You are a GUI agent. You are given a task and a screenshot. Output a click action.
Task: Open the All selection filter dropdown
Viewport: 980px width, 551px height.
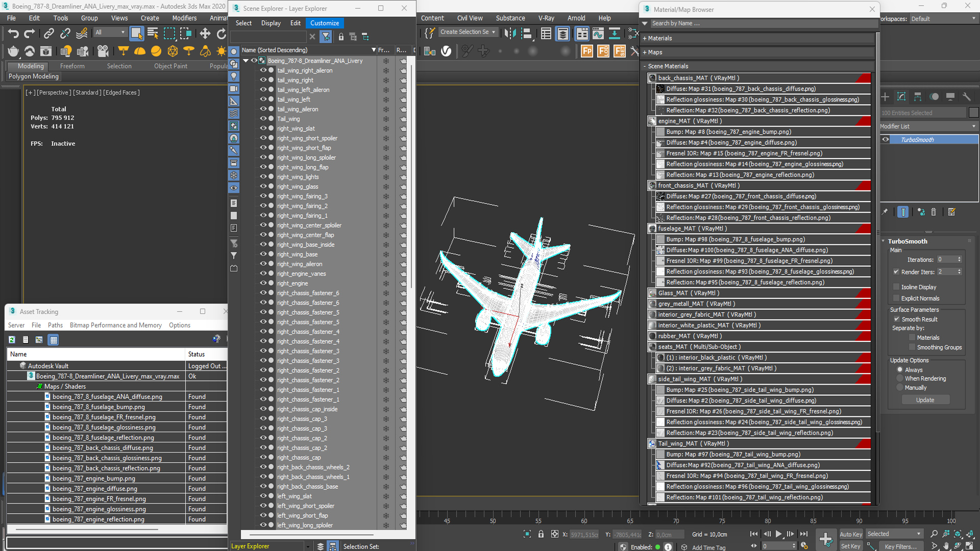(x=110, y=32)
